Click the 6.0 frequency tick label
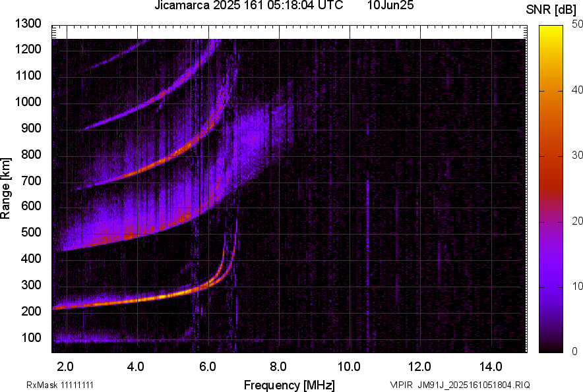This screenshot has width=583, height=392. (x=207, y=366)
